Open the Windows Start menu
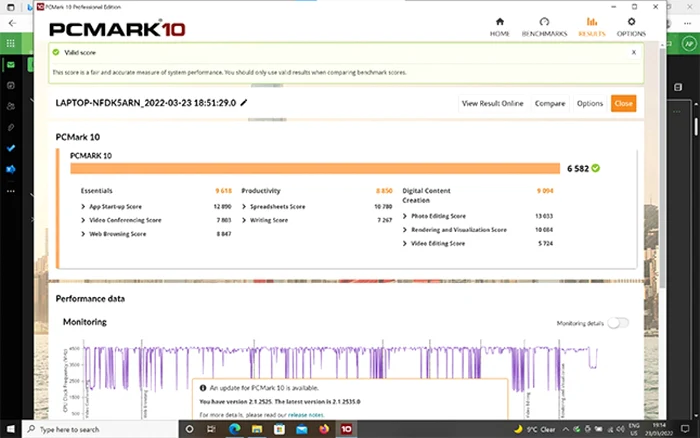This screenshot has width=700, height=438. point(11,429)
